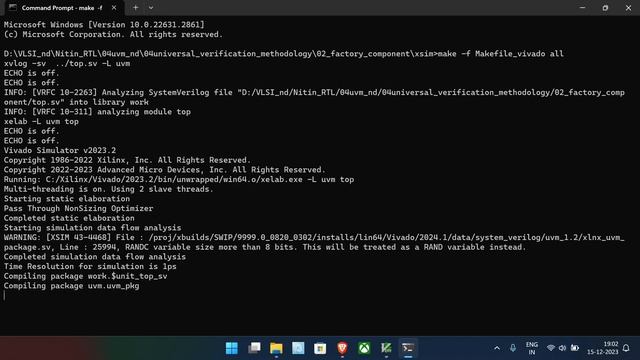Image resolution: width=640 pixels, height=360 pixels.
Task: Open the volume control in the tray
Action: click(x=562, y=348)
